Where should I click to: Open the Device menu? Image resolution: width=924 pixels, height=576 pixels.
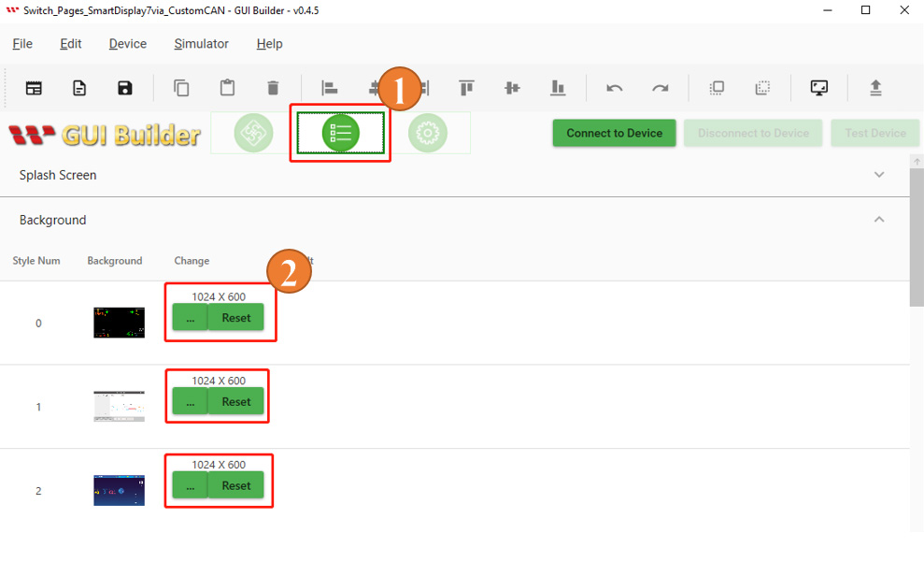[x=128, y=44]
